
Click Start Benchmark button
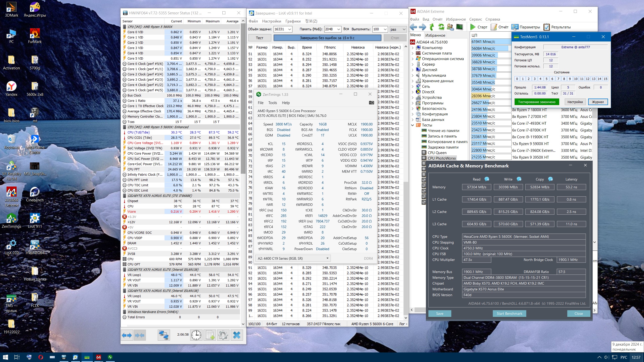click(509, 313)
